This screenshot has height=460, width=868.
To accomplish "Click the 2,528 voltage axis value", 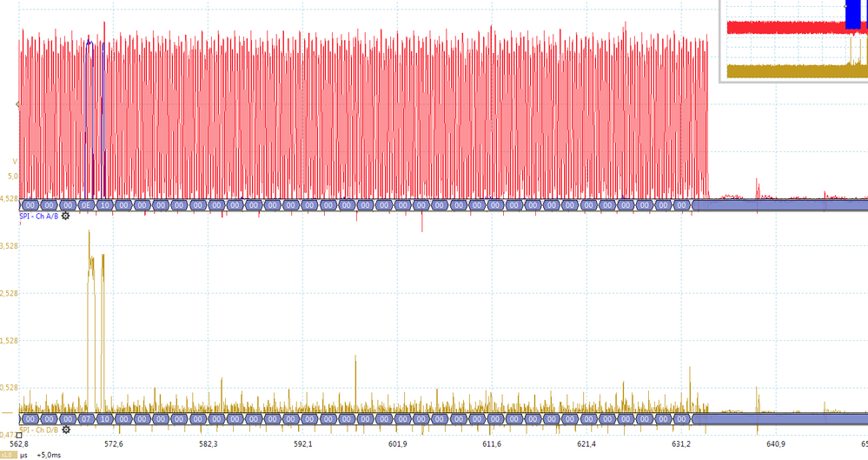I will (x=9, y=293).
